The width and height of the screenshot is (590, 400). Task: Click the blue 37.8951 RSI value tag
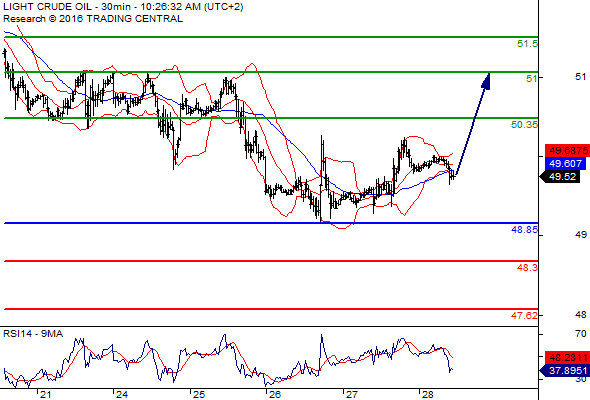(564, 371)
